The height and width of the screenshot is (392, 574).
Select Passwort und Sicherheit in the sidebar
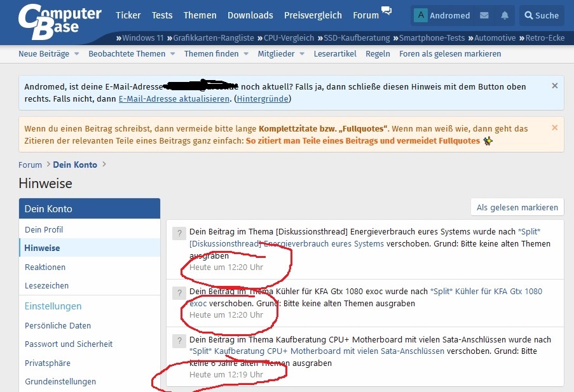(x=71, y=344)
